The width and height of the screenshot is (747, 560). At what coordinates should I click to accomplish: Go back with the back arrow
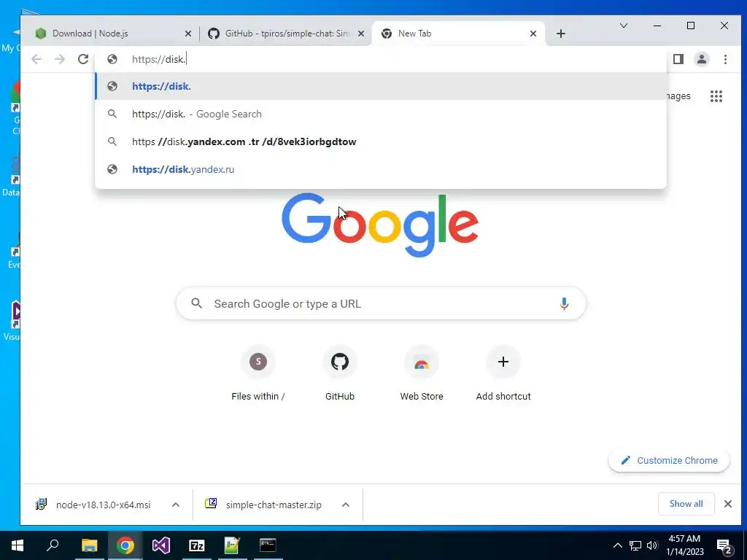pos(36,59)
